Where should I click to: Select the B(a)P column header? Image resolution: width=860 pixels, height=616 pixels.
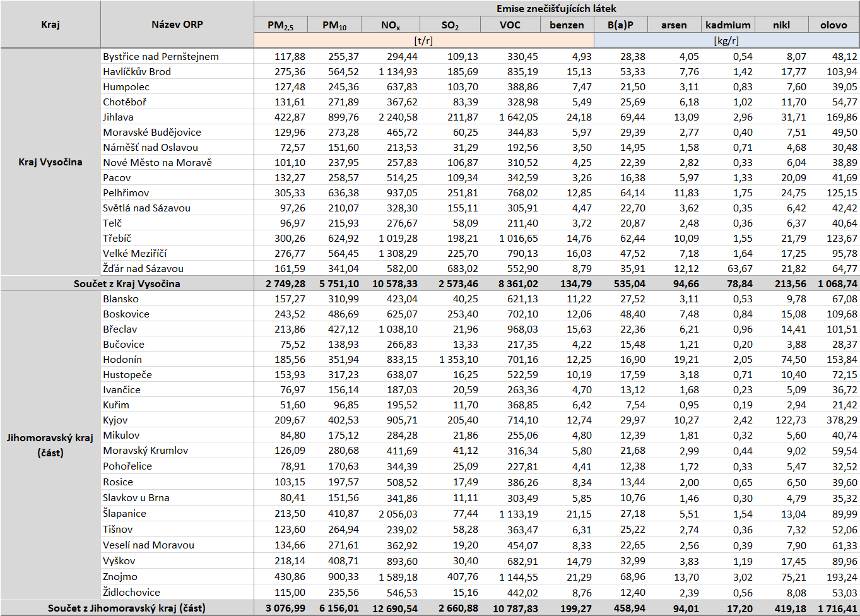point(621,25)
